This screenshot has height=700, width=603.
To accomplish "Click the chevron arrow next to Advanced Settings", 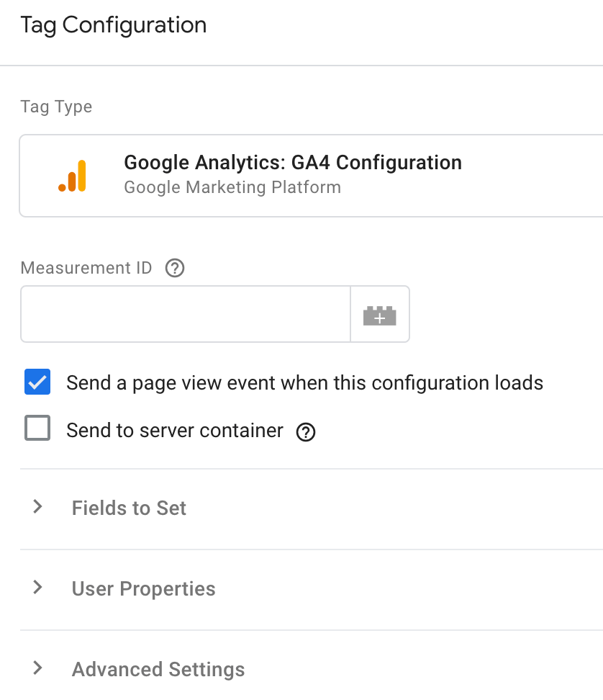I will tap(38, 668).
